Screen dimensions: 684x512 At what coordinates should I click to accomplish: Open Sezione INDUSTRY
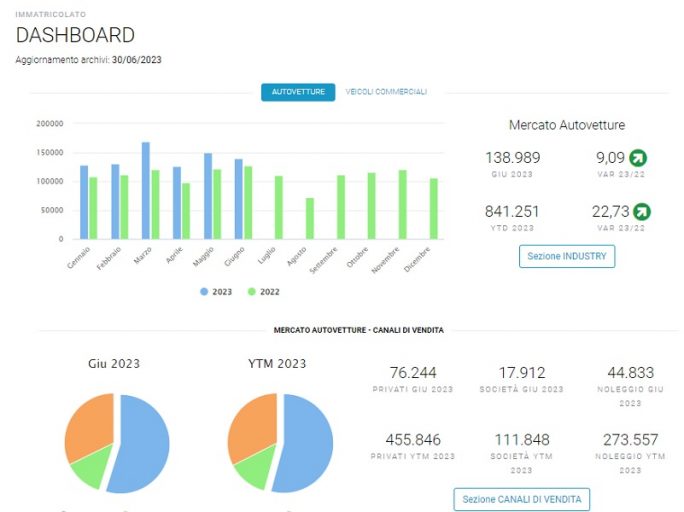pos(567,256)
